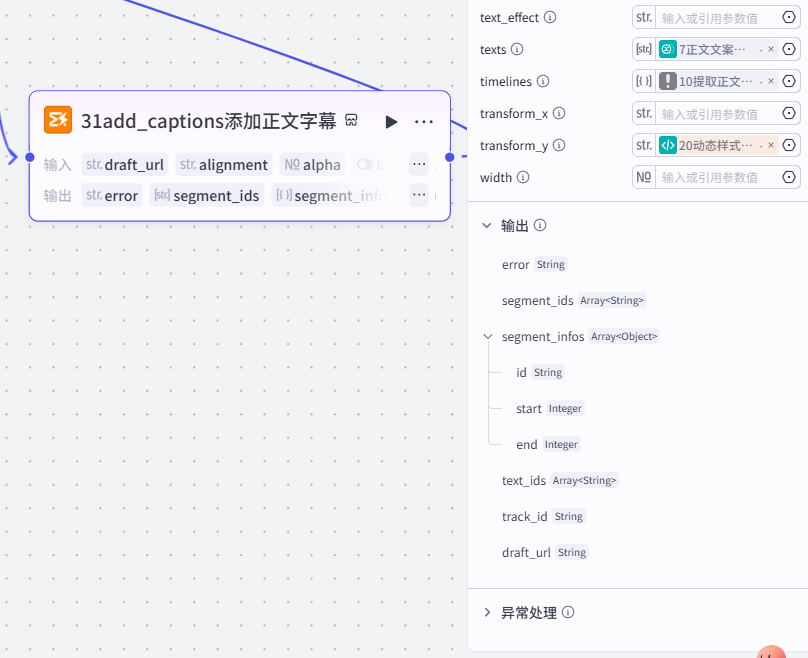Image resolution: width=808 pixels, height=658 pixels.
Task: Open reference picker for width
Action: click(x=789, y=177)
